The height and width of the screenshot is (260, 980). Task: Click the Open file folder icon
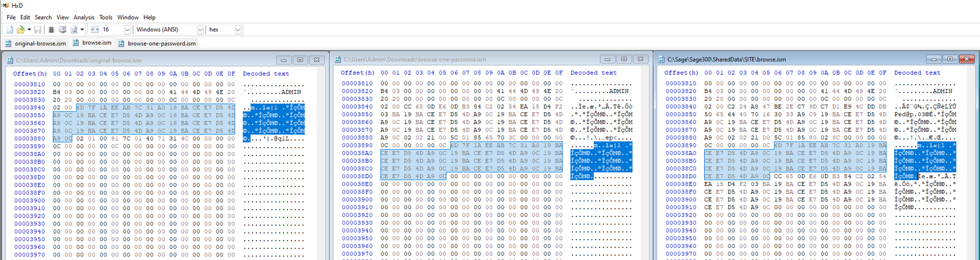click(20, 30)
